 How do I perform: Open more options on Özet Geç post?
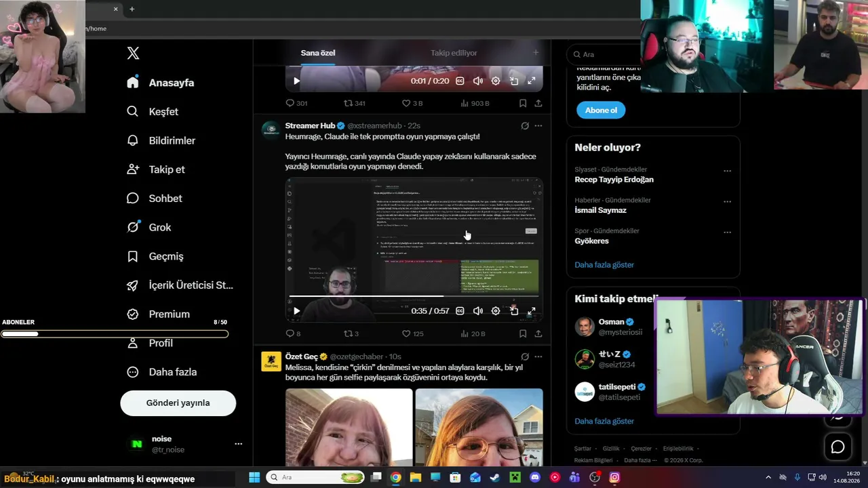538,357
